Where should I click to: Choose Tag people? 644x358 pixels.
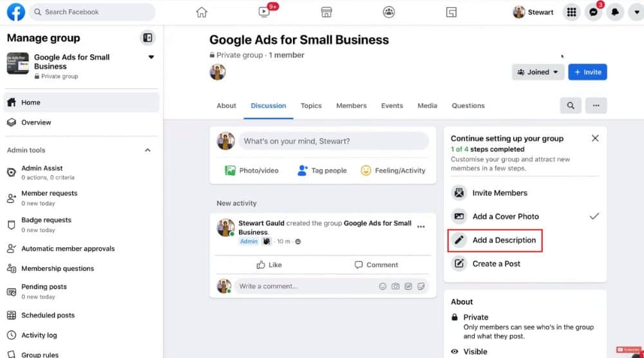pyautogui.click(x=322, y=171)
